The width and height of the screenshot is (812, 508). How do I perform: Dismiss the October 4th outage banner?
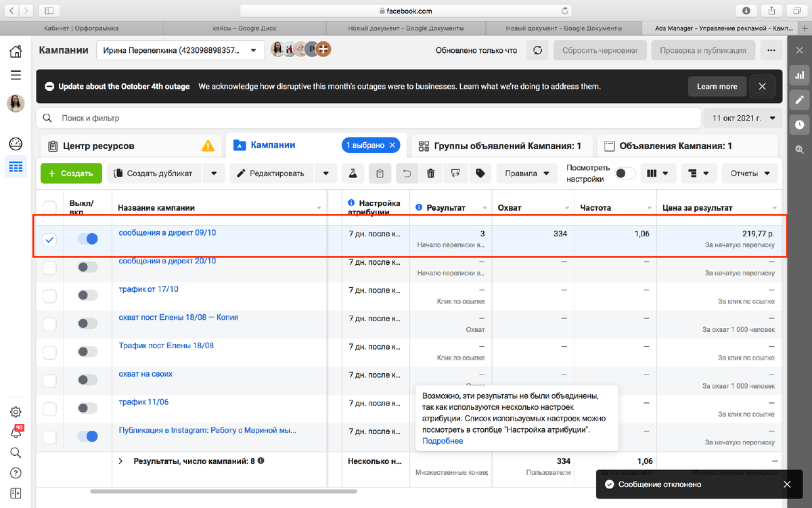pos(762,87)
